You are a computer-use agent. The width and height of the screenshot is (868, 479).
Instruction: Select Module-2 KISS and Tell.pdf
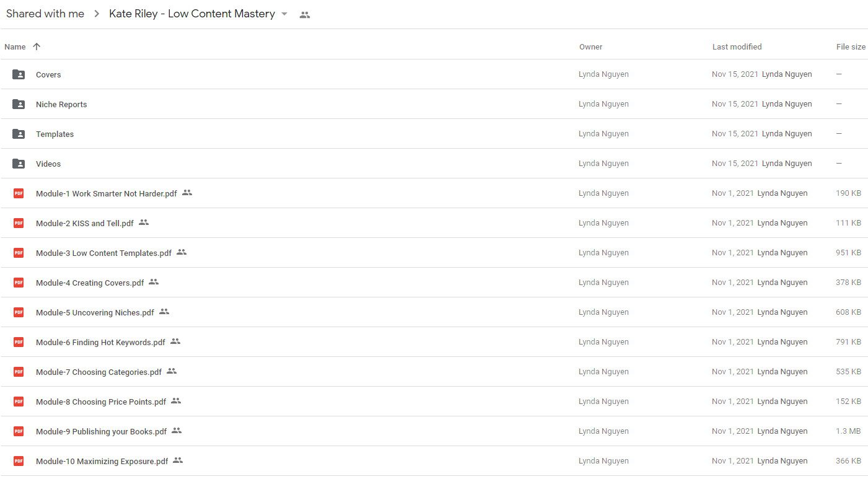click(85, 224)
